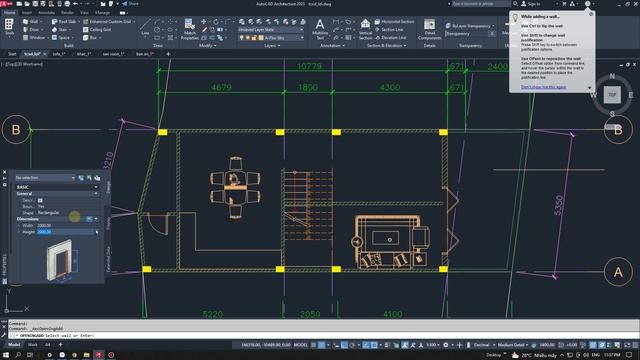
Task: Select the Wall tool
Action: pos(31,21)
